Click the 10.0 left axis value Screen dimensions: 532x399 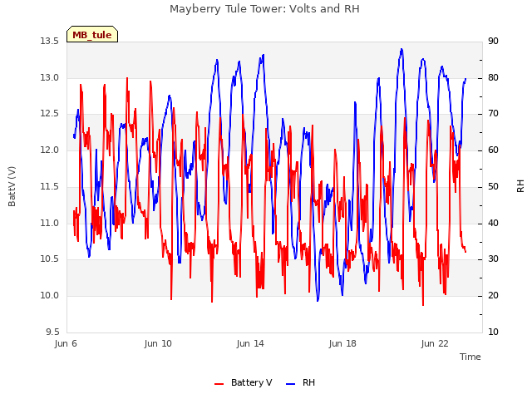[50, 296]
